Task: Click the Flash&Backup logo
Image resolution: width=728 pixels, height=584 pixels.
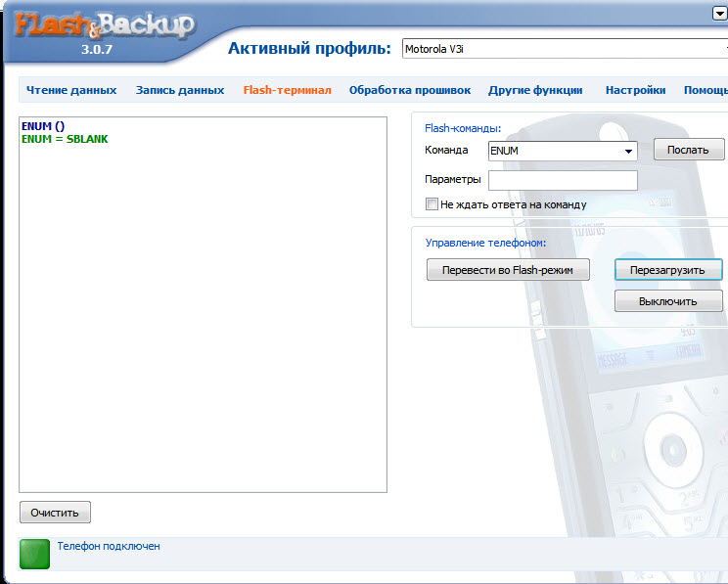Action: click(x=104, y=26)
